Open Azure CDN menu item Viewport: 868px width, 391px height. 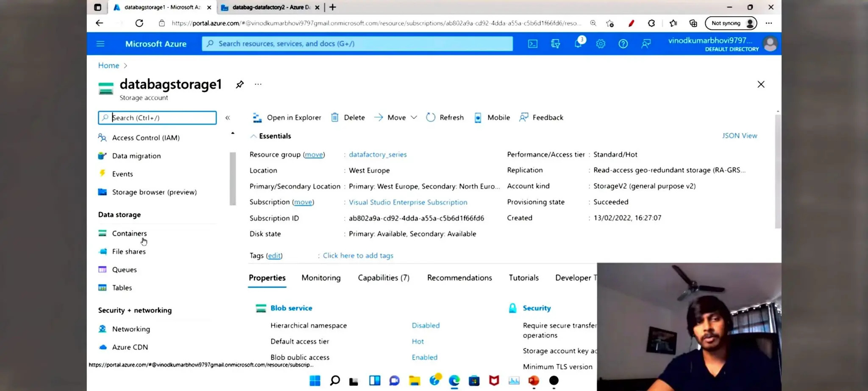pos(130,347)
